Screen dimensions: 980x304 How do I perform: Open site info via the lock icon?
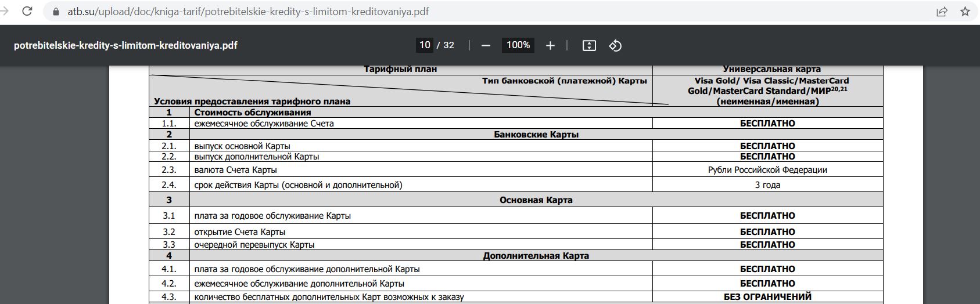(56, 12)
